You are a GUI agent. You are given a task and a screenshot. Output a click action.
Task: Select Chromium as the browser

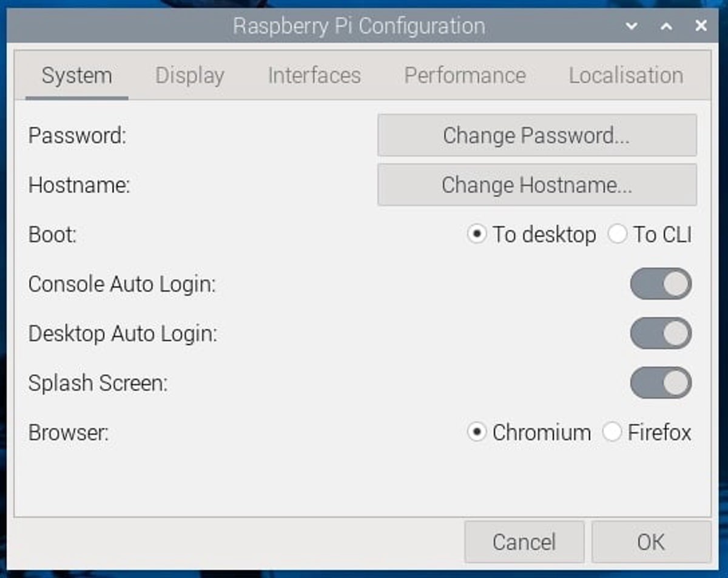tap(477, 432)
